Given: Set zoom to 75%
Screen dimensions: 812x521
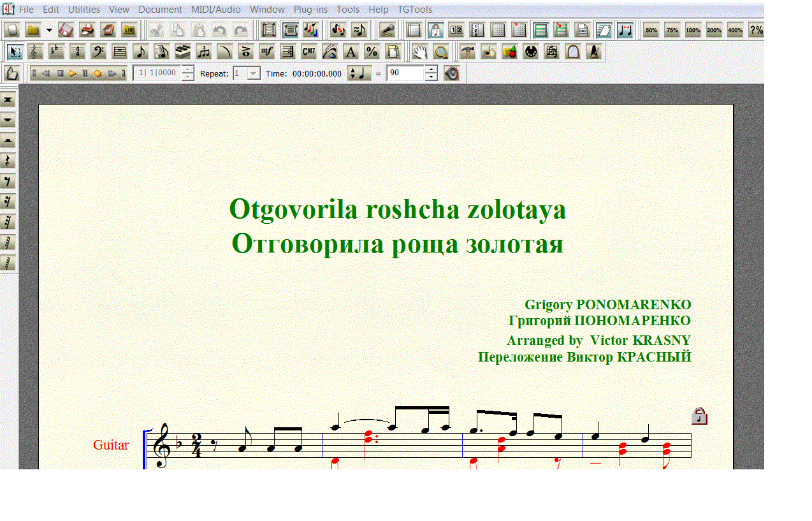Looking at the screenshot, I should pyautogui.click(x=672, y=30).
